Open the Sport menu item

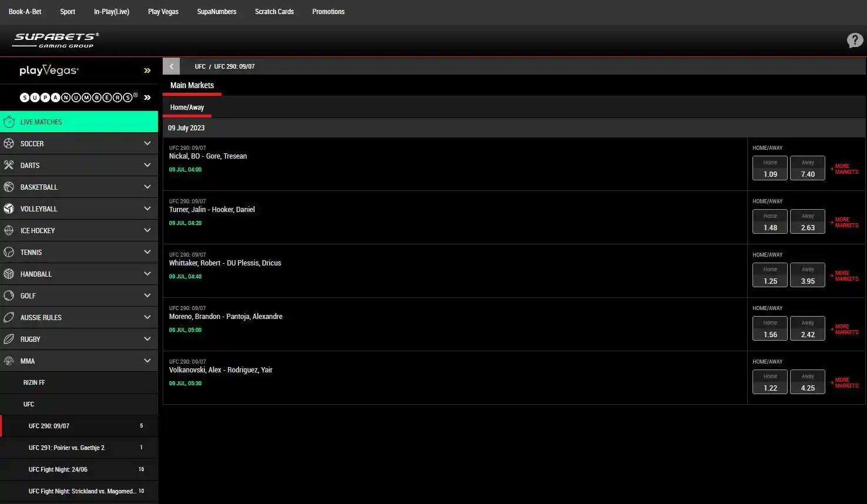[x=68, y=12]
